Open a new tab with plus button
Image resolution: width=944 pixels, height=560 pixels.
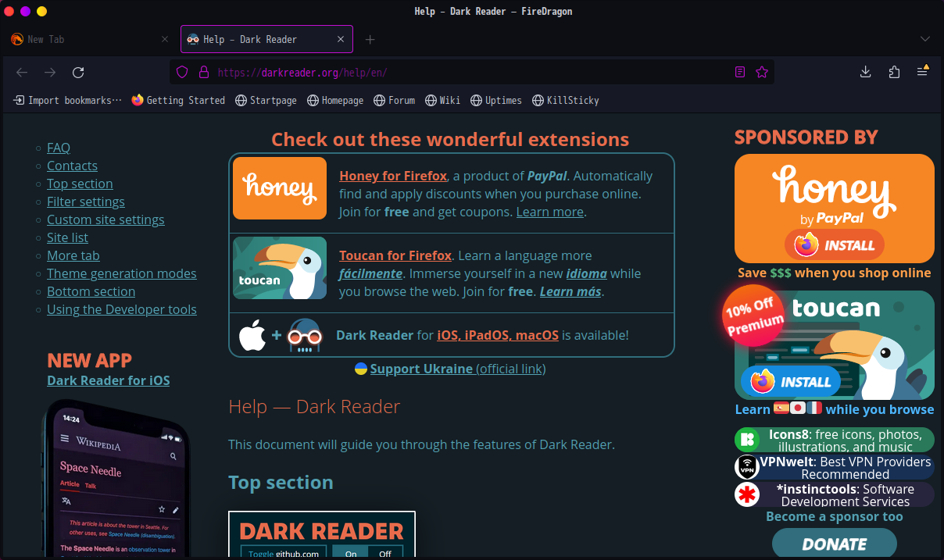click(370, 39)
